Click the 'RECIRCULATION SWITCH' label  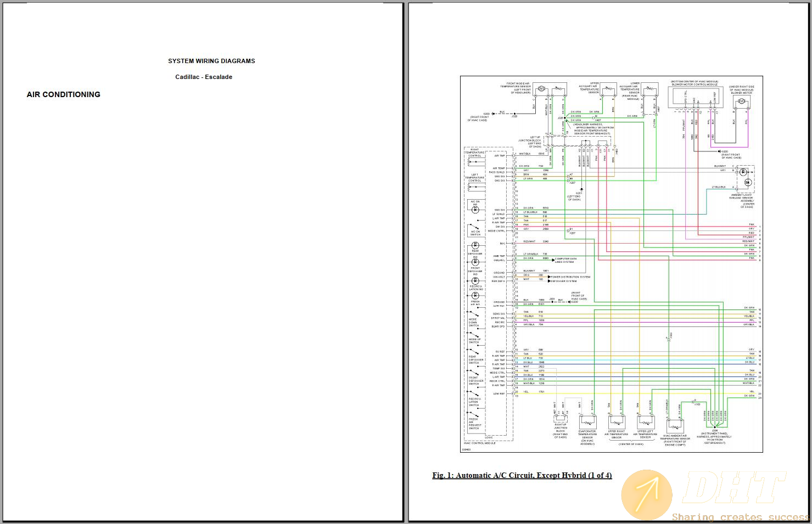[x=474, y=402]
